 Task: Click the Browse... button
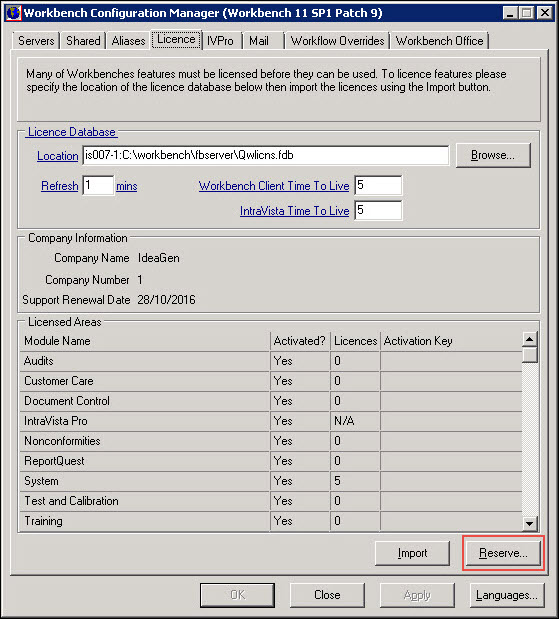pyautogui.click(x=493, y=155)
